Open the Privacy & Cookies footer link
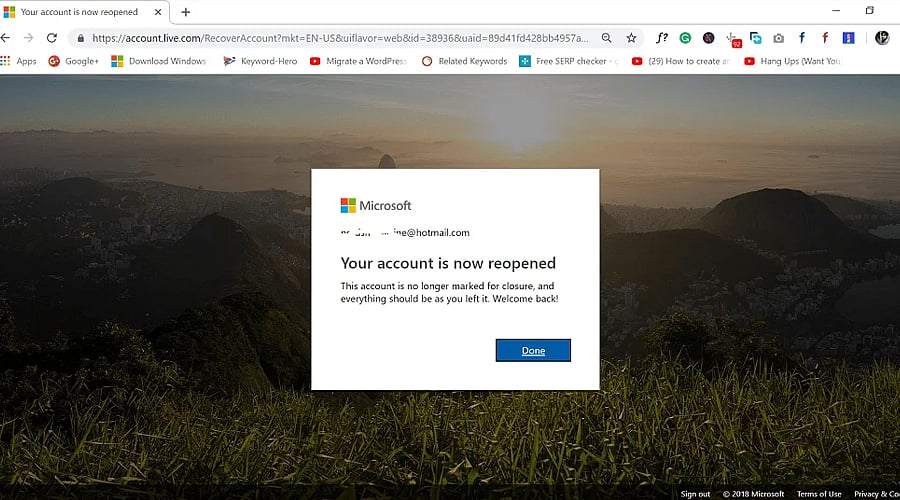 876,494
